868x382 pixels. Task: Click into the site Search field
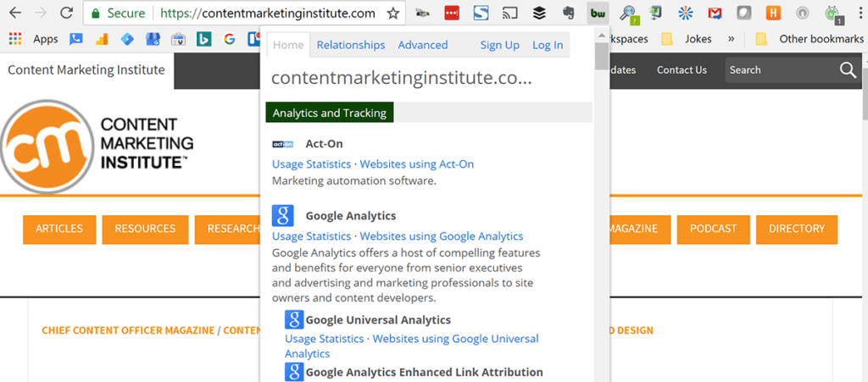pos(780,70)
